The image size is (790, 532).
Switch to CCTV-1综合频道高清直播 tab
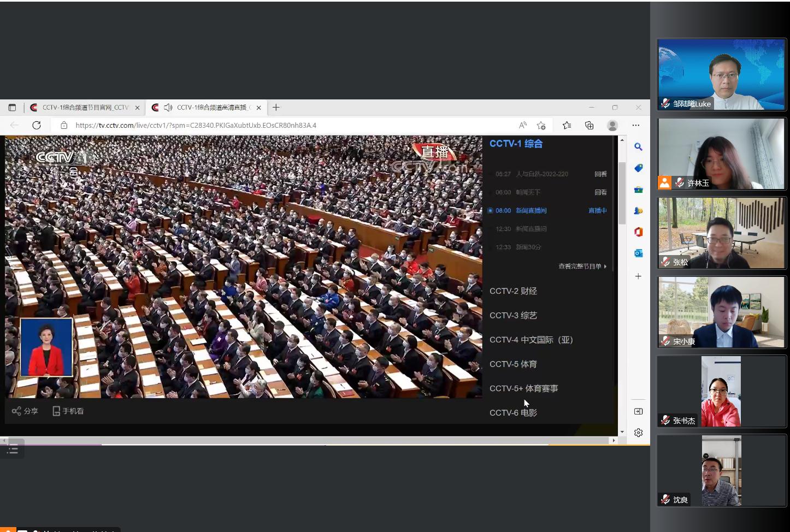207,108
